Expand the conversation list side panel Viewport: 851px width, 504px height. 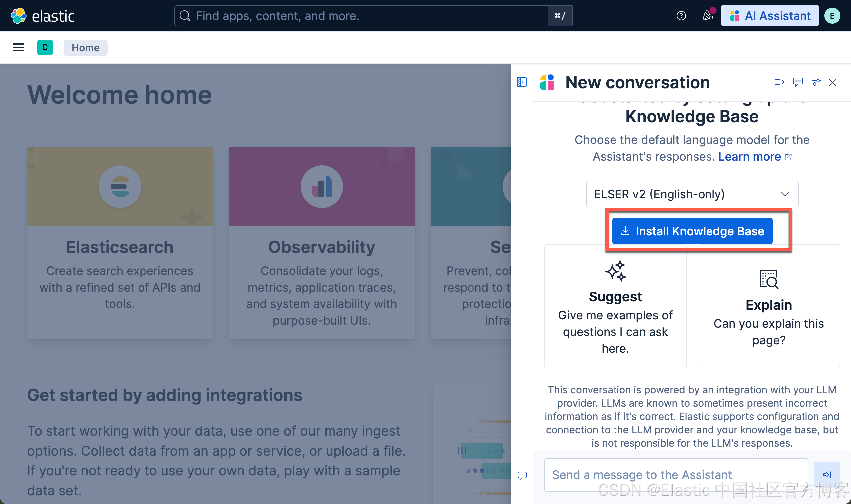pyautogui.click(x=521, y=82)
